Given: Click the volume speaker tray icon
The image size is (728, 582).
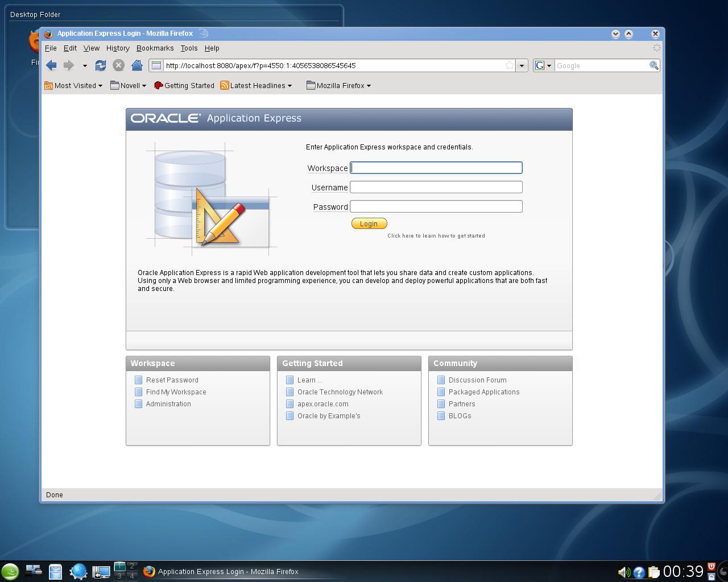Looking at the screenshot, I should (624, 572).
